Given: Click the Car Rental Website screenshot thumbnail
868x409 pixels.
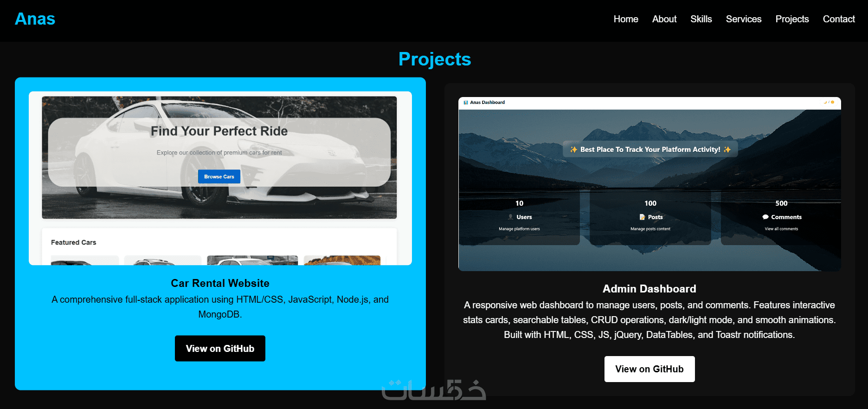Looking at the screenshot, I should click(x=220, y=178).
